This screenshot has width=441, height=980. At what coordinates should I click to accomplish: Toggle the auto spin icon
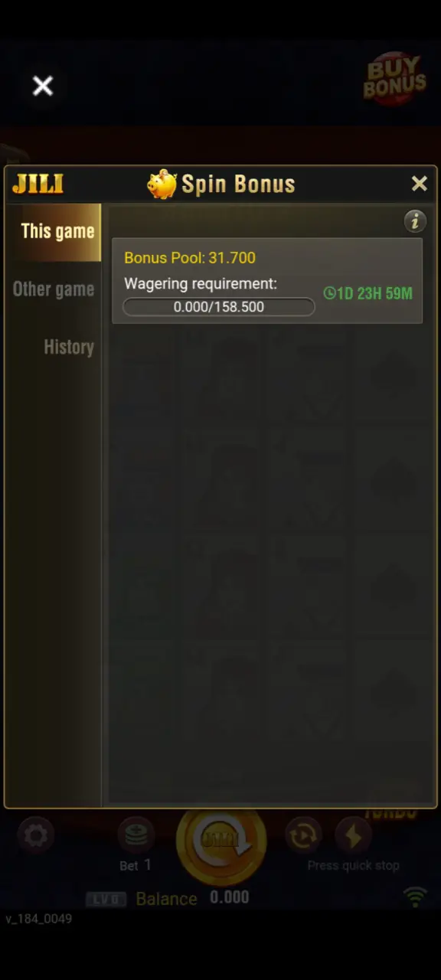pos(302,836)
